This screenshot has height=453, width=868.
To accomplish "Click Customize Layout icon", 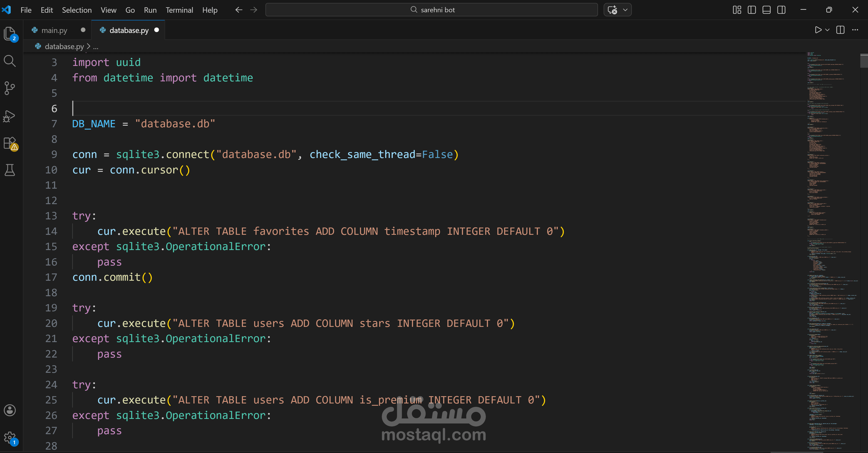I will coord(737,10).
